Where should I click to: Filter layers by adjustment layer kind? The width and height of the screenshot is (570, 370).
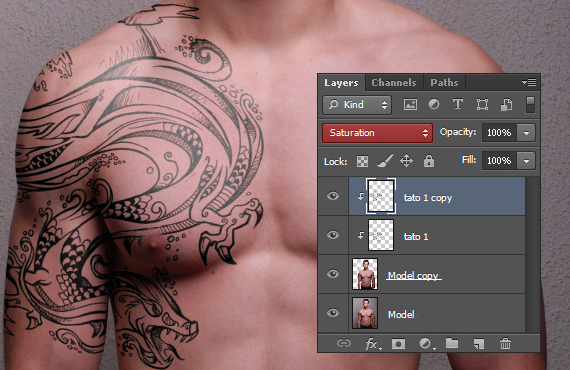[x=434, y=105]
